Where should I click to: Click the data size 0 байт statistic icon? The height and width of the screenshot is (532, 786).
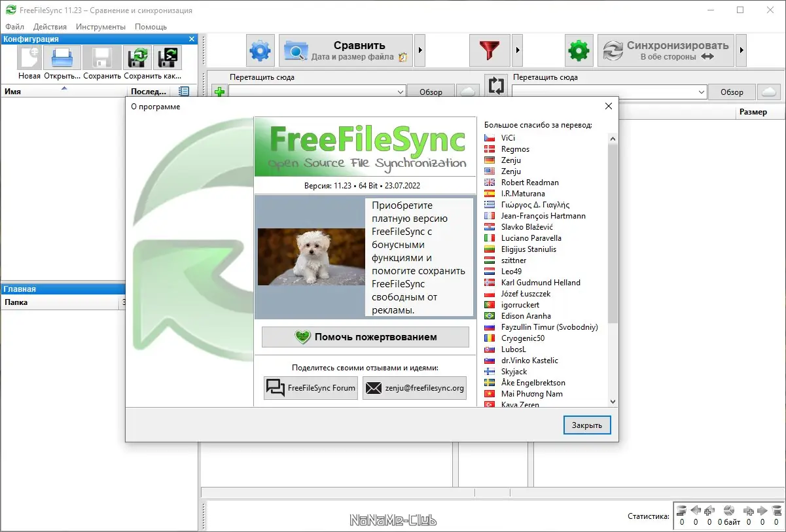click(728, 510)
